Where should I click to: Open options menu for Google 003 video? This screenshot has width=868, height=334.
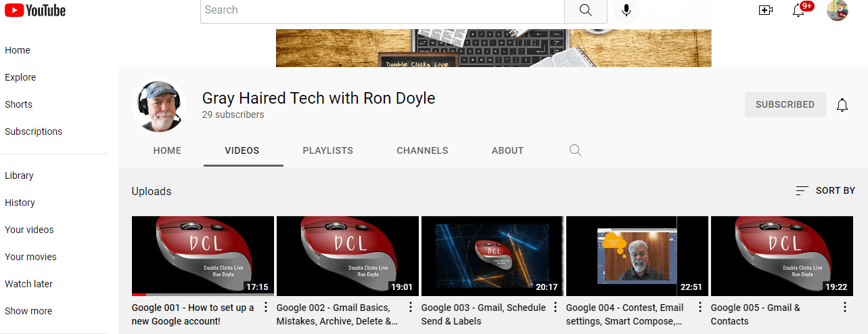pyautogui.click(x=555, y=308)
